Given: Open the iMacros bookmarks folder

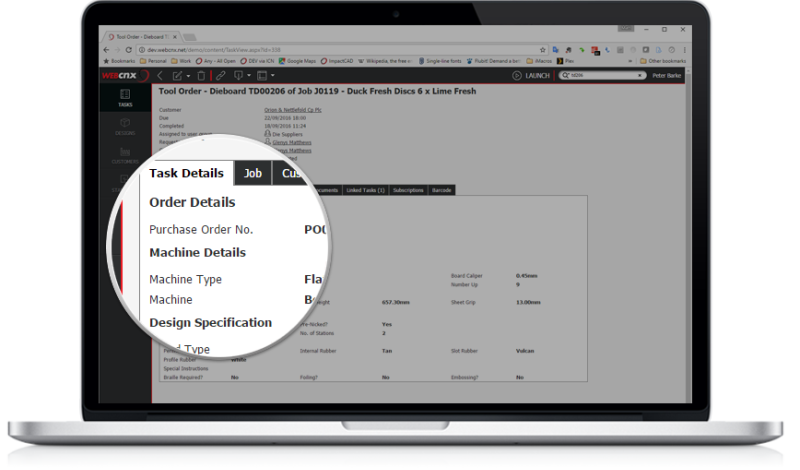Looking at the screenshot, I should pos(539,61).
